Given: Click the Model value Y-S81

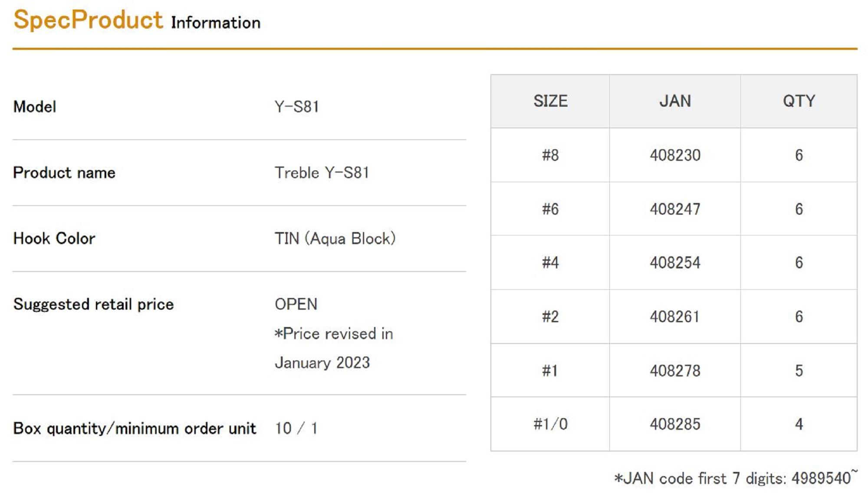Looking at the screenshot, I should click(x=297, y=107).
